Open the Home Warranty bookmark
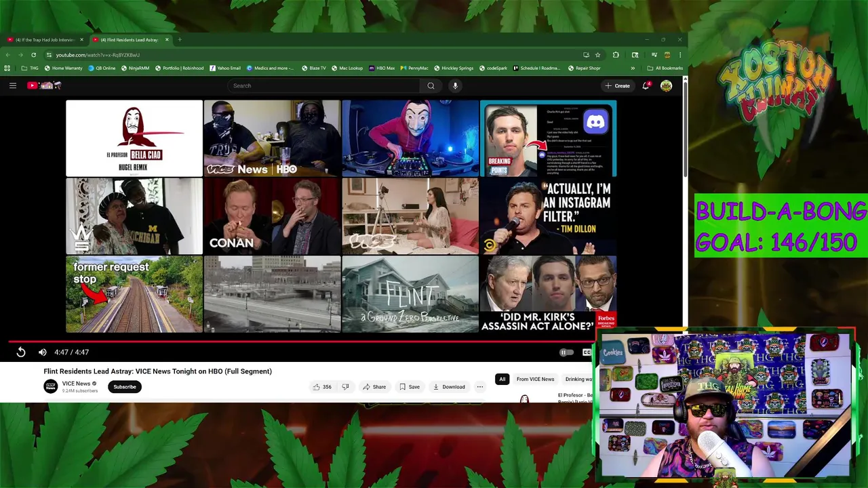 63,68
